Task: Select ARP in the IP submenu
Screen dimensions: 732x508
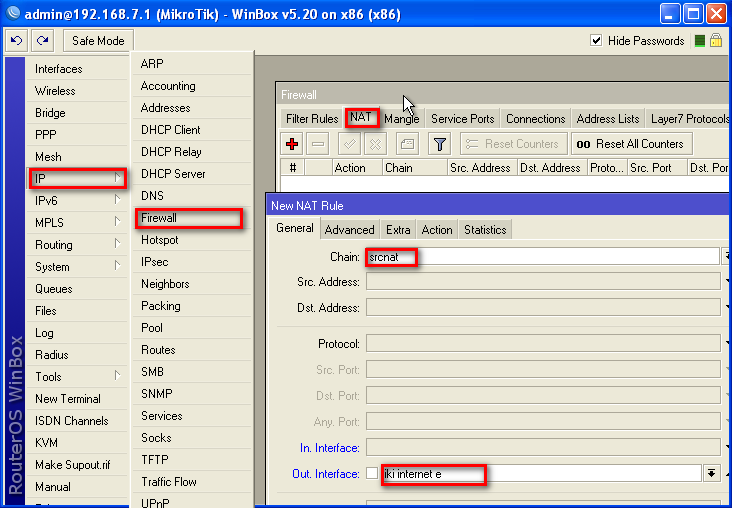Action: 192,64
